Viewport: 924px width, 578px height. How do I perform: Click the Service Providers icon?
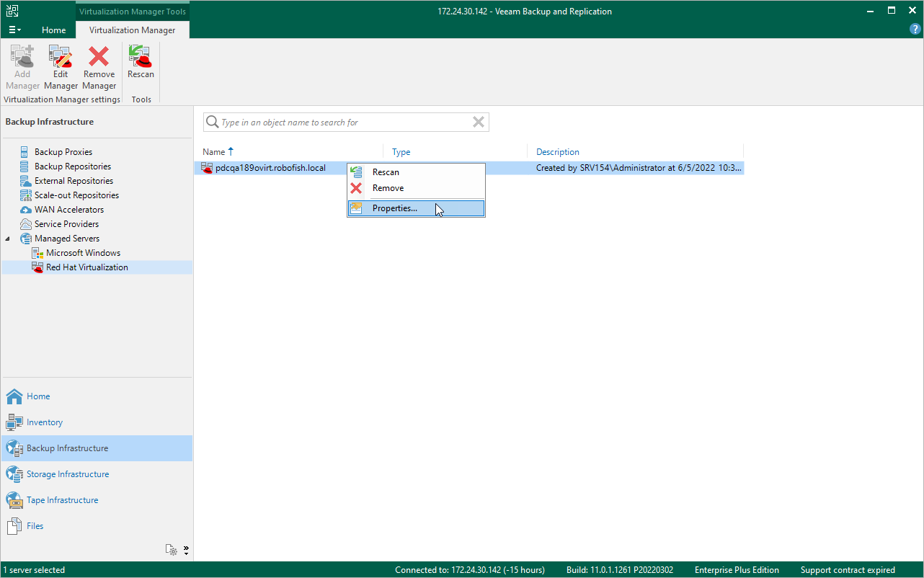tap(26, 224)
